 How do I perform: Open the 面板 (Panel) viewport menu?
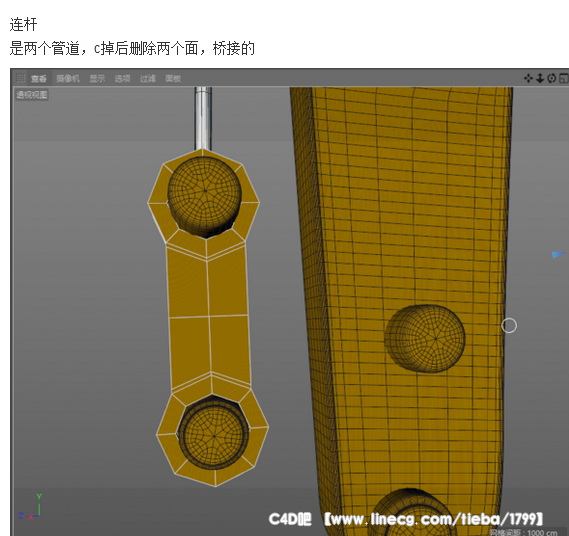(173, 78)
